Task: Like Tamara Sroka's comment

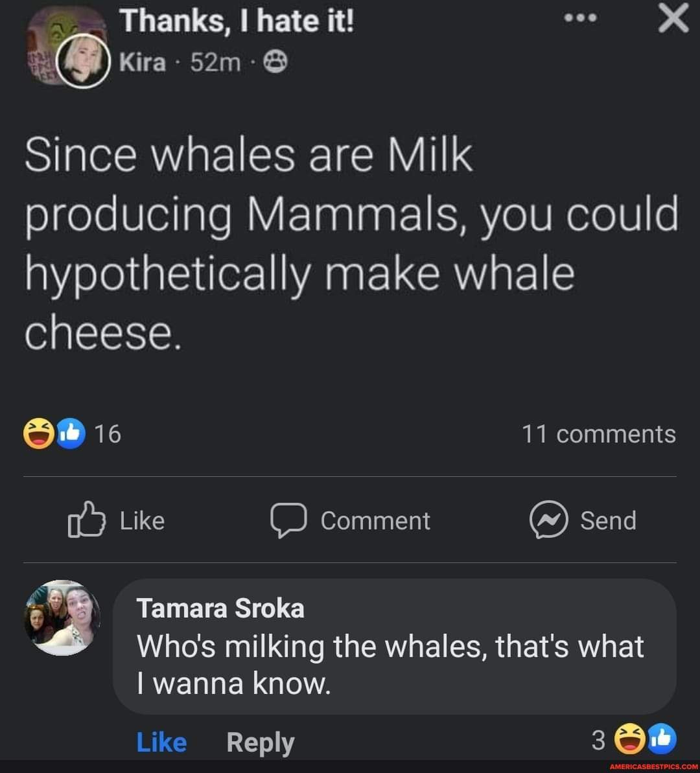Action: coord(161,743)
